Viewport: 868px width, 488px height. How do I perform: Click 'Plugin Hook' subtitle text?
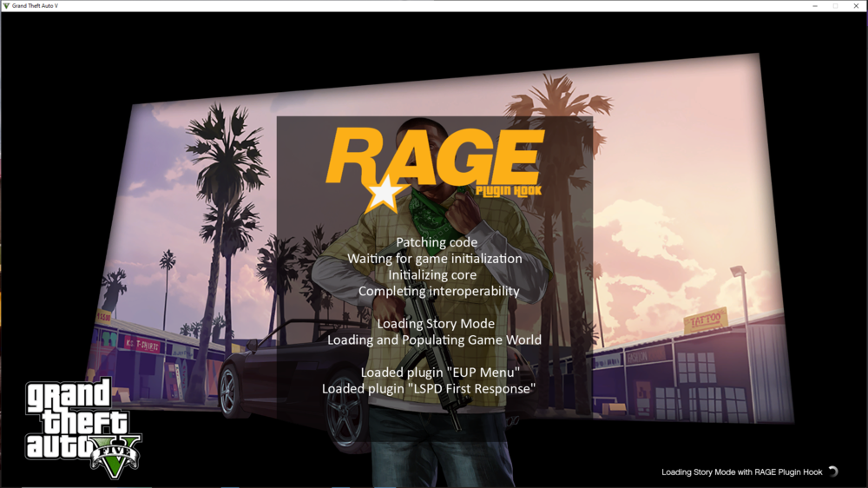click(x=509, y=191)
